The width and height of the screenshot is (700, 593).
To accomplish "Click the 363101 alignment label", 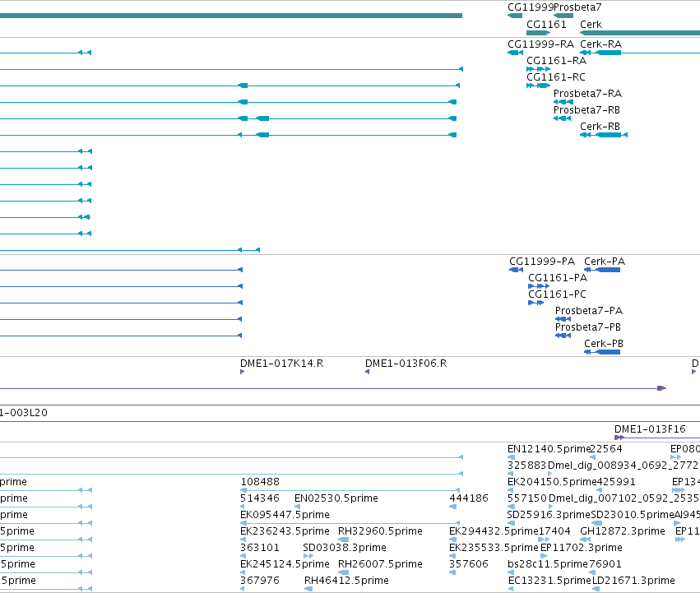I will (x=260, y=548).
